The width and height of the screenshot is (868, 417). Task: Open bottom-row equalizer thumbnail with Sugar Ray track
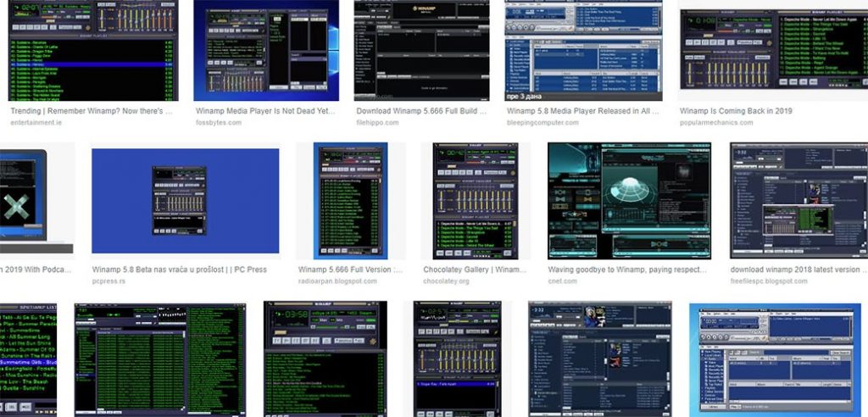[x=457, y=359]
